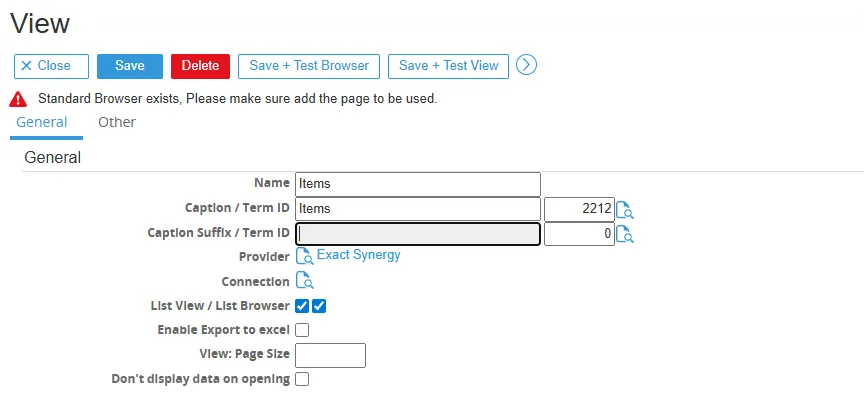Enable Export to excel checkbox
864x405 pixels.
coord(303,330)
